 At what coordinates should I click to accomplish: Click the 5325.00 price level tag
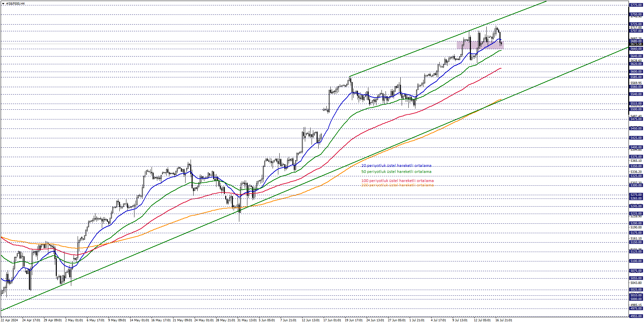coord(636,176)
